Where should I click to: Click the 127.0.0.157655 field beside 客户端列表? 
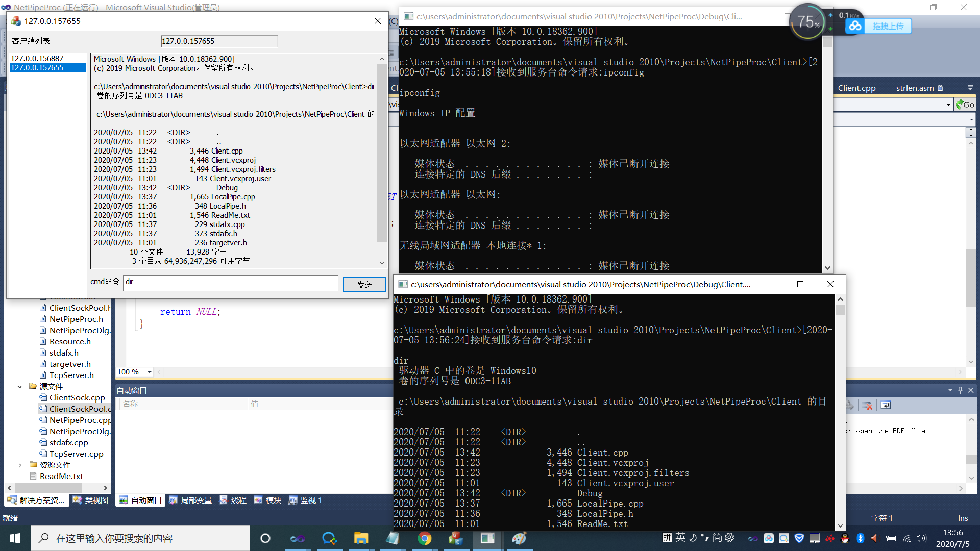coord(219,41)
